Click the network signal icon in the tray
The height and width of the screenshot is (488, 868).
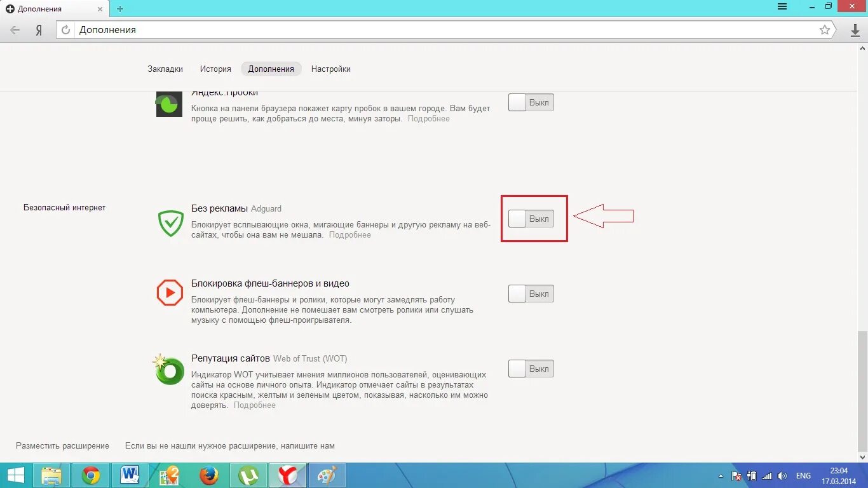pos(767,476)
